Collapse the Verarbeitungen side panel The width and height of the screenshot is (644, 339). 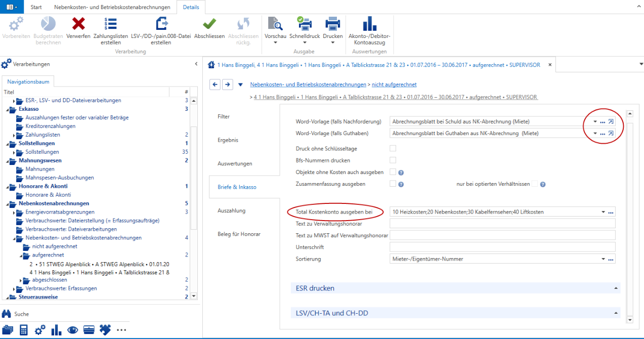(196, 64)
